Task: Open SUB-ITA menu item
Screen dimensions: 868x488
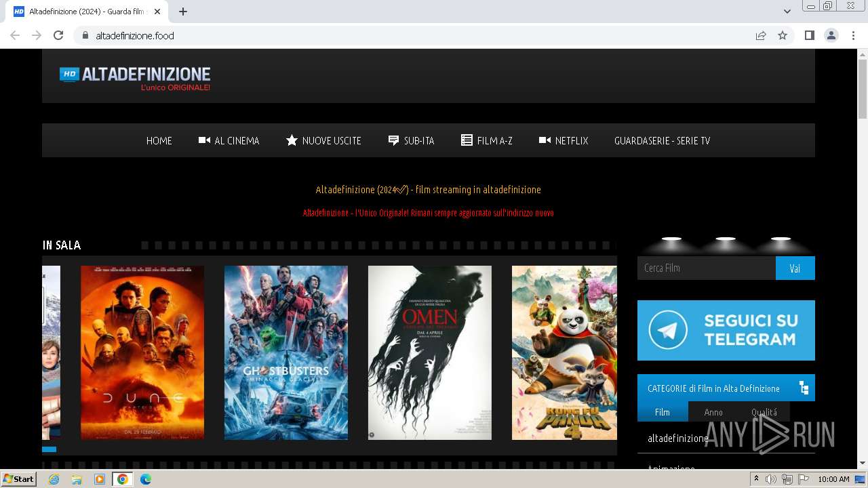Action: (411, 141)
